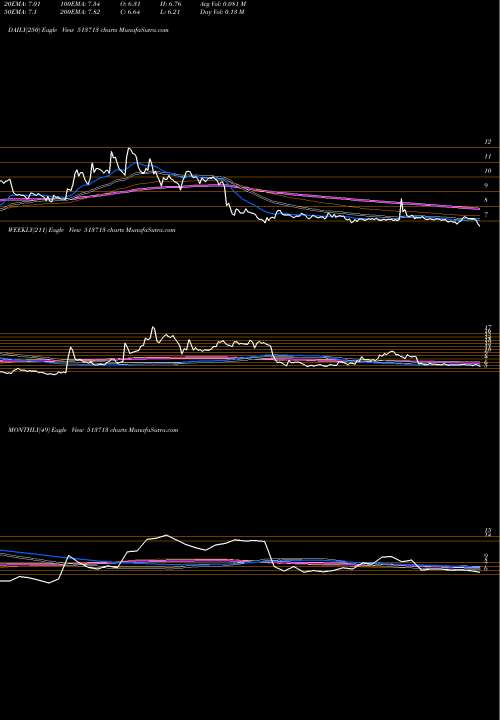The image size is (500, 720).
Task: Click the open price 'O:' value
Action: click(x=130, y=4)
